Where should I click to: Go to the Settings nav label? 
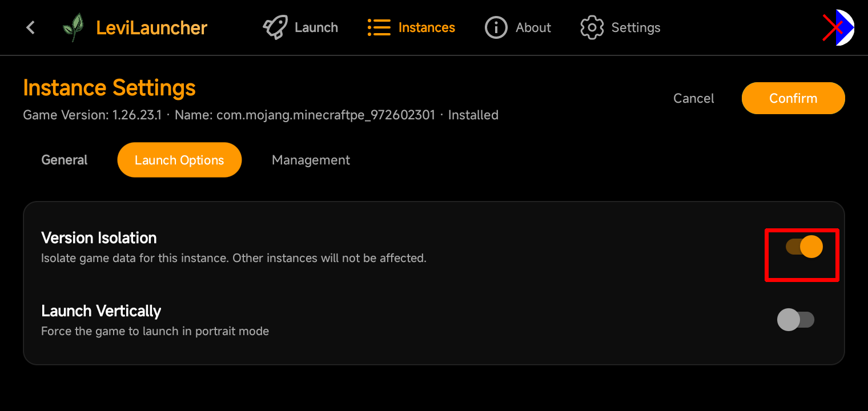click(x=636, y=27)
